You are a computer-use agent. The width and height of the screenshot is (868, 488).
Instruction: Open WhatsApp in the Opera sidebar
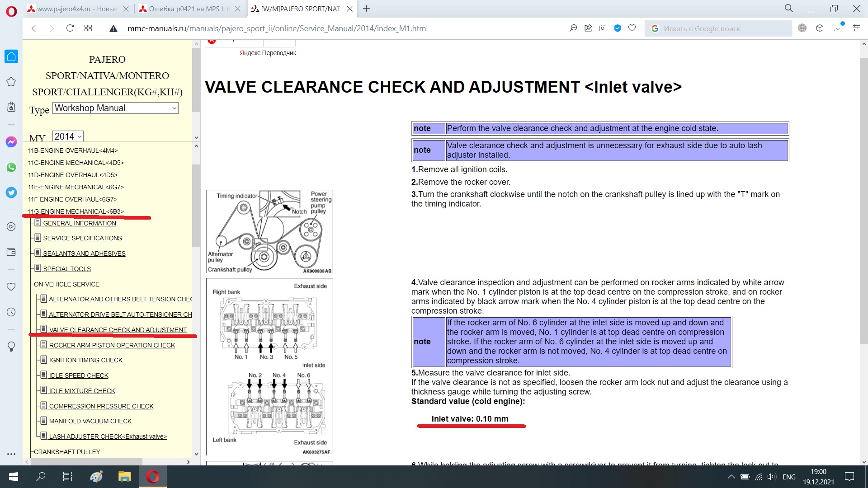[11, 167]
